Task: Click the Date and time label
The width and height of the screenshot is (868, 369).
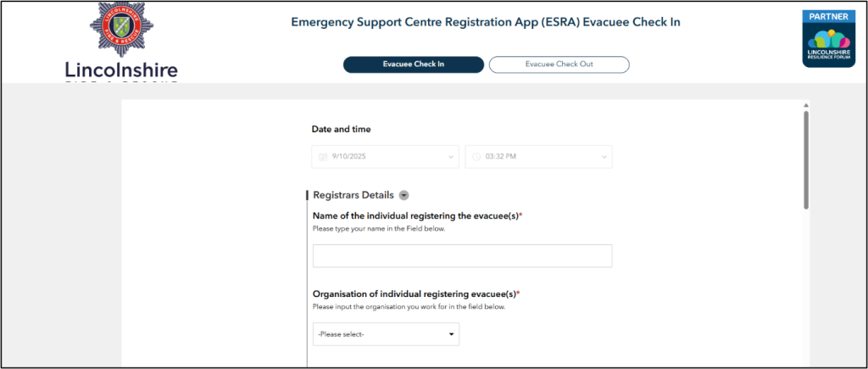Action: pos(341,130)
